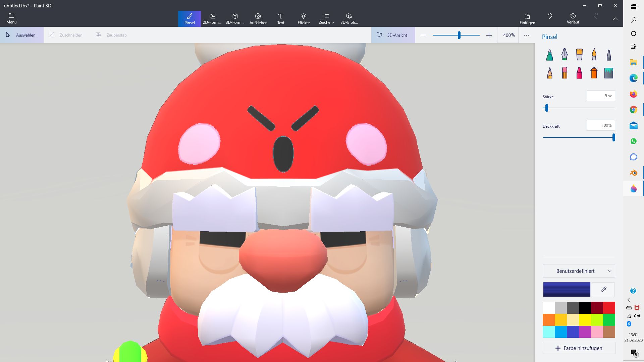Pick the Eraser tool
This screenshot has width=644, height=362.
pyautogui.click(x=565, y=73)
